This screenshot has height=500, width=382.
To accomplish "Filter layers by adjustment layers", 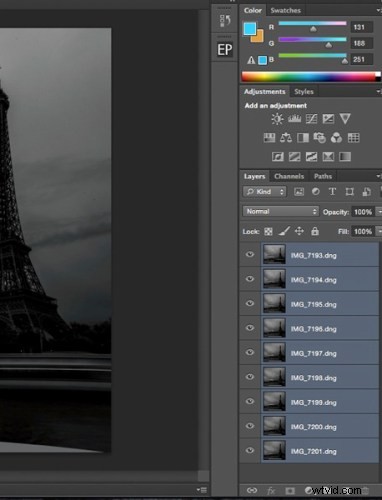I will (315, 192).
